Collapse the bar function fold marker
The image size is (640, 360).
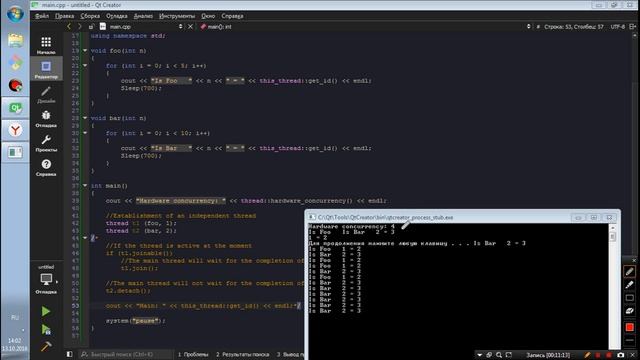(x=85, y=118)
